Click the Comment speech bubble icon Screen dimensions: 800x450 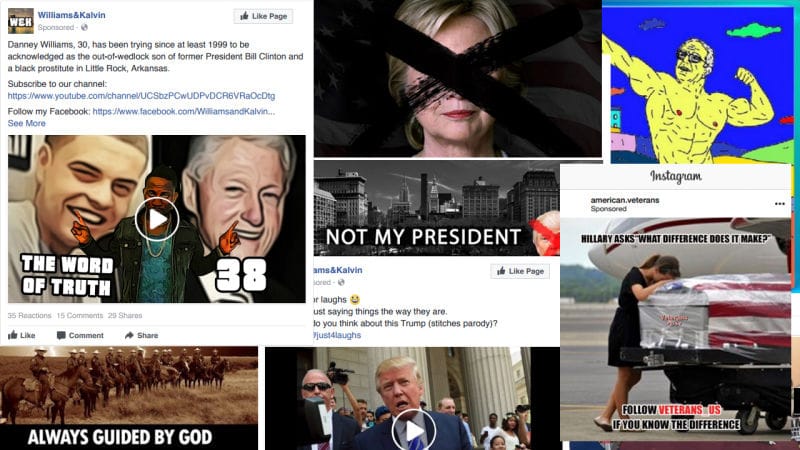[x=61, y=335]
